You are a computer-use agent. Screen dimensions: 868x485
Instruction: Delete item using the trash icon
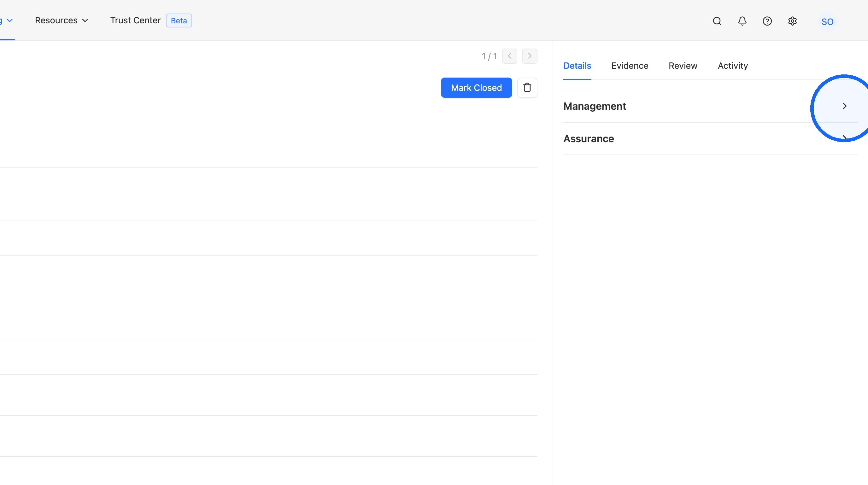click(x=527, y=88)
